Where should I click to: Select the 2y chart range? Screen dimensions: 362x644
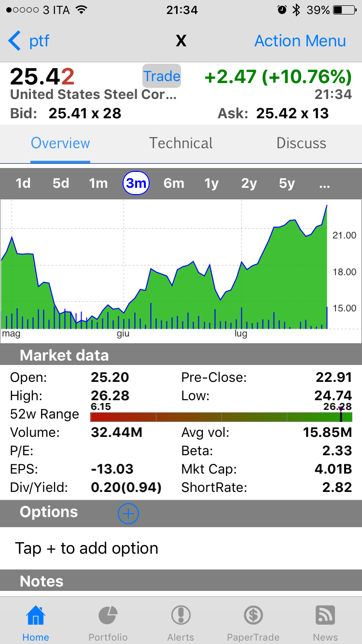point(249,183)
